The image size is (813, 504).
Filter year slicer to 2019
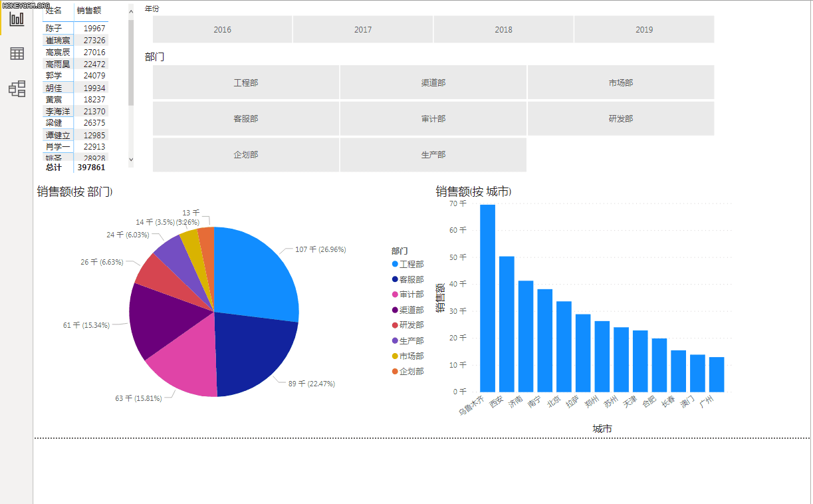(x=644, y=29)
